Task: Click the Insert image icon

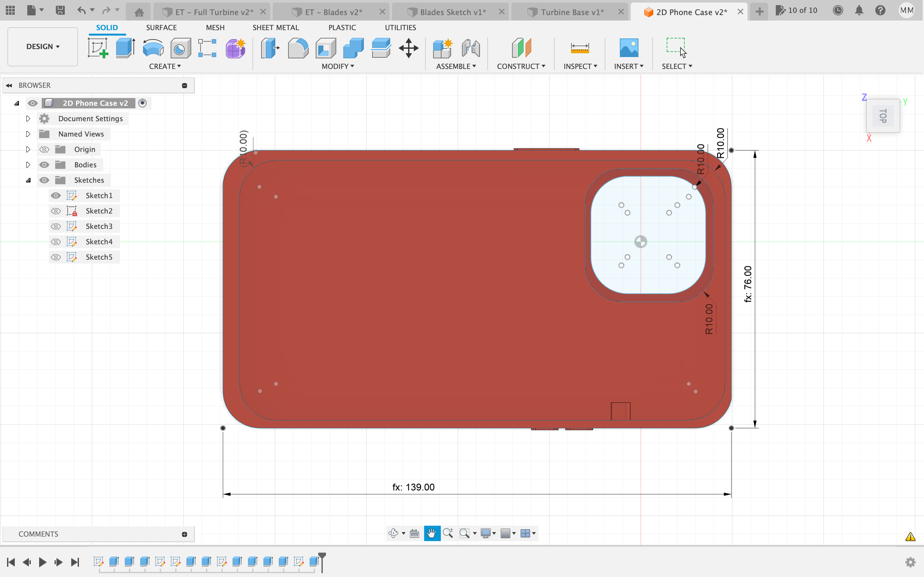Action: (x=629, y=48)
